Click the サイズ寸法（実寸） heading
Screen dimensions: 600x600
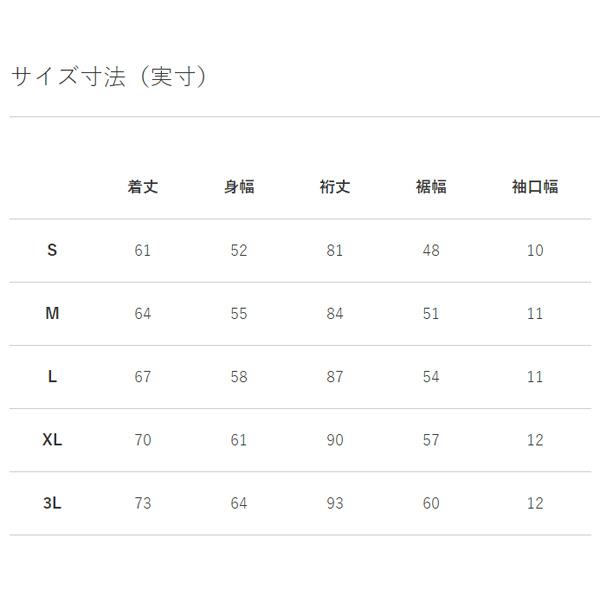[x=110, y=78]
